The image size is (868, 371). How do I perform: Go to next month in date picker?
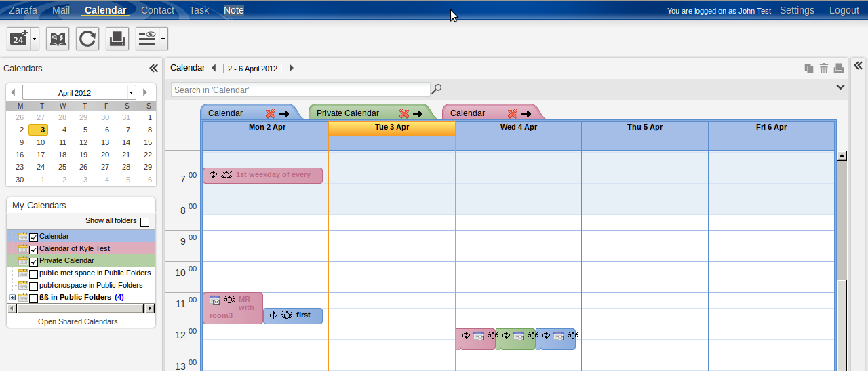[144, 92]
